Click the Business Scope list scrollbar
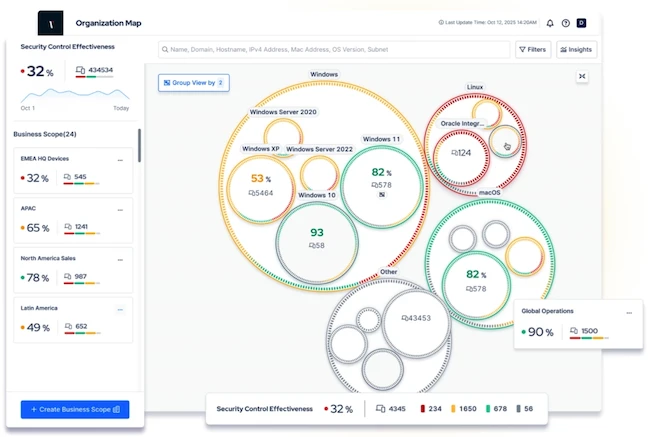The height and width of the screenshot is (437, 650). (139, 146)
